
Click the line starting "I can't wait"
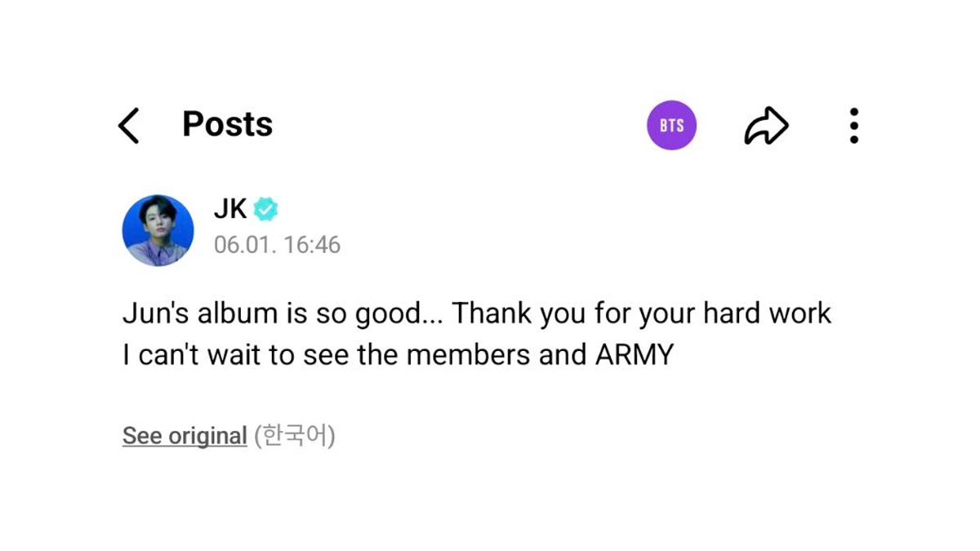click(398, 355)
